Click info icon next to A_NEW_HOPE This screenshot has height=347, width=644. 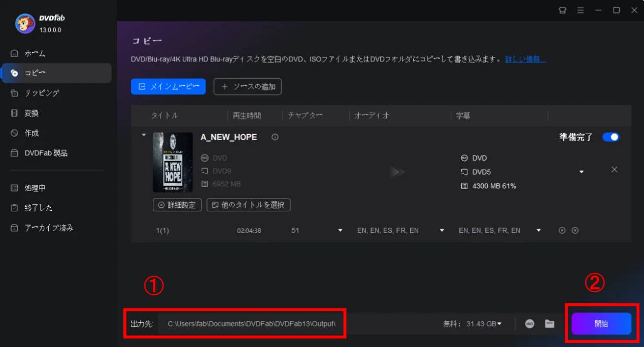pos(275,137)
